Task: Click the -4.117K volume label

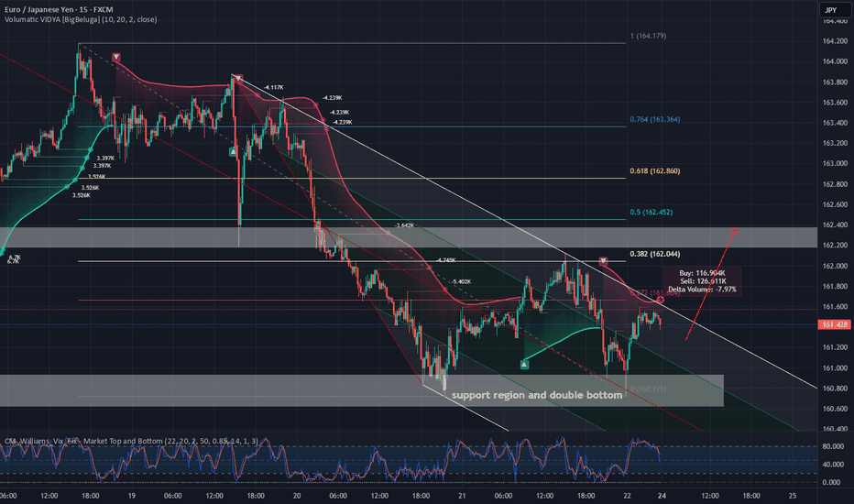Action: pos(273,87)
